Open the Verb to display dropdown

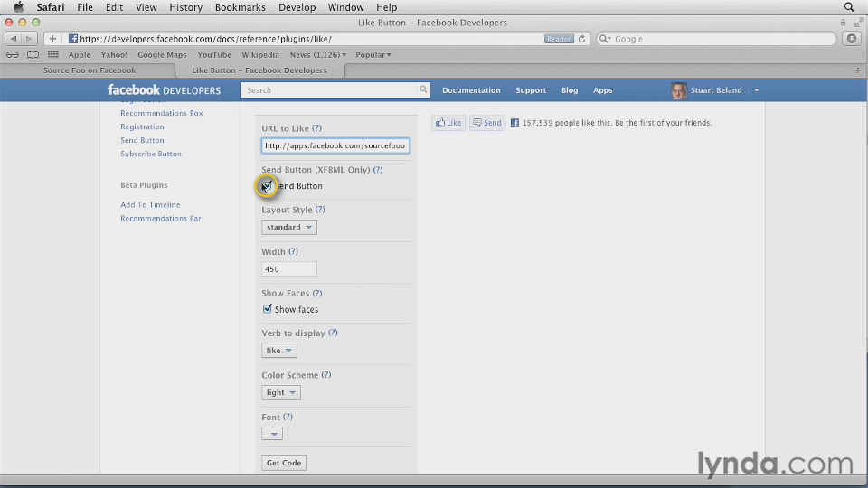(x=278, y=351)
